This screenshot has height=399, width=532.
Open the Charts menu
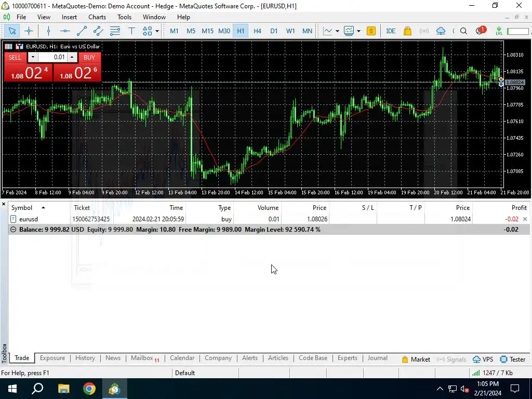(x=97, y=17)
